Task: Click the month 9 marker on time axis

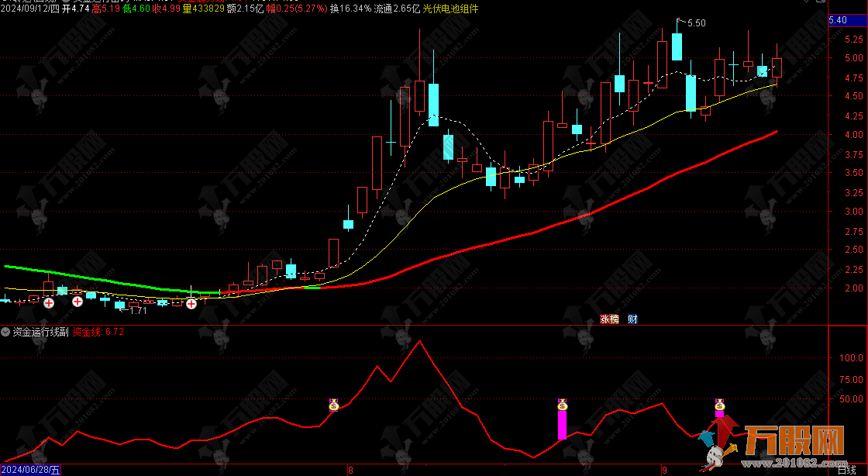Action: (x=665, y=470)
